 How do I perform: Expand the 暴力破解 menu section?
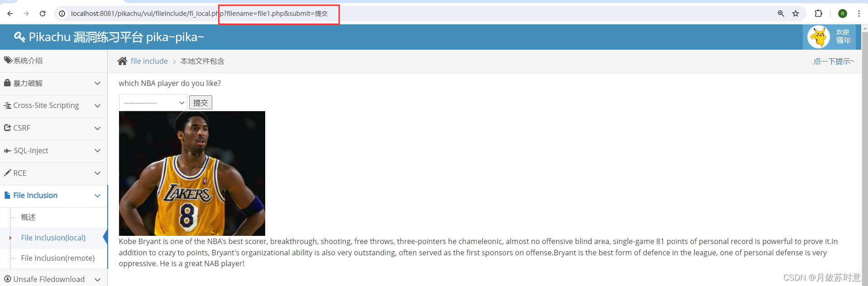[x=53, y=84]
